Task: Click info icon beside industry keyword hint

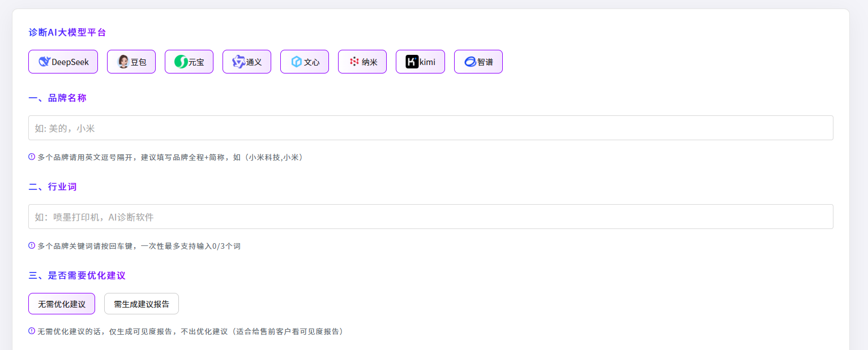Action: (32, 245)
